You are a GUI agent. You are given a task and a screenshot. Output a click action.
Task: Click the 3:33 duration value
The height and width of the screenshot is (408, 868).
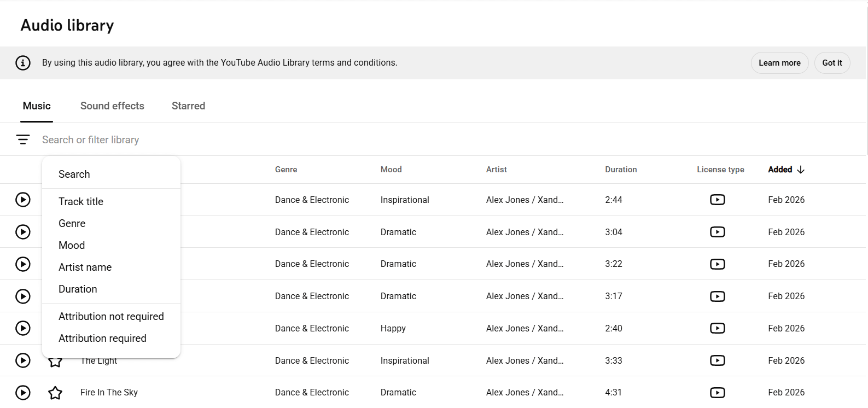click(614, 360)
